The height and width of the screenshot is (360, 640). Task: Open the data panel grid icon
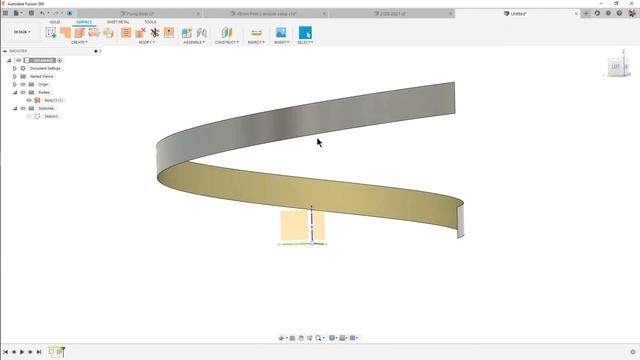(5, 13)
